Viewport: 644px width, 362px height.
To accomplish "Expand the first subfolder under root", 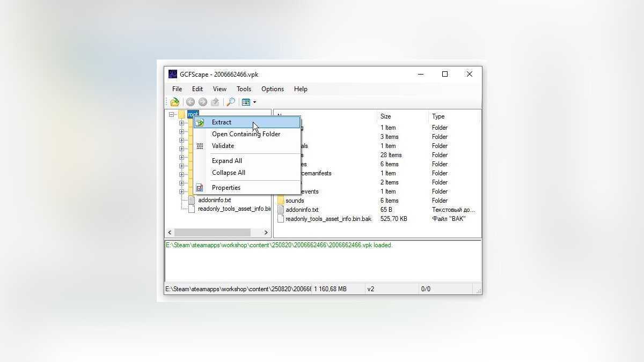I will (181, 123).
